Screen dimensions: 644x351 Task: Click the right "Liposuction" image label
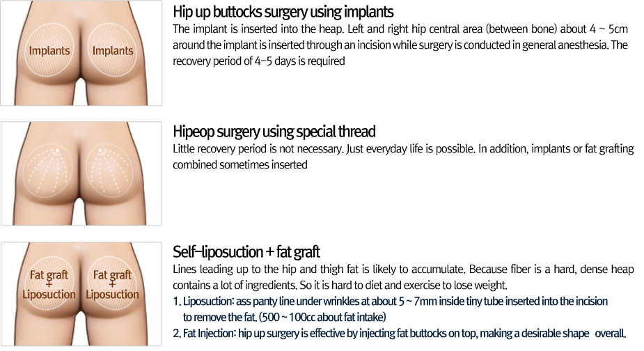pyautogui.click(x=112, y=295)
